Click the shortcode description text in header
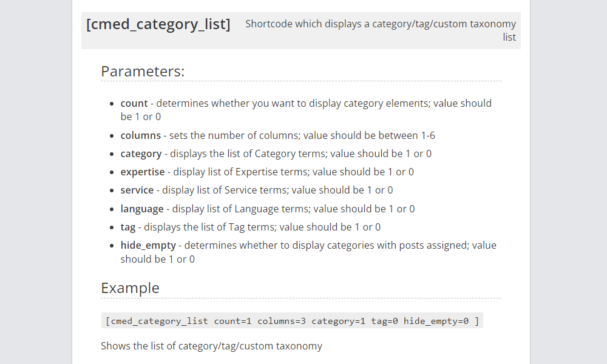This screenshot has width=607, height=364. [x=381, y=30]
